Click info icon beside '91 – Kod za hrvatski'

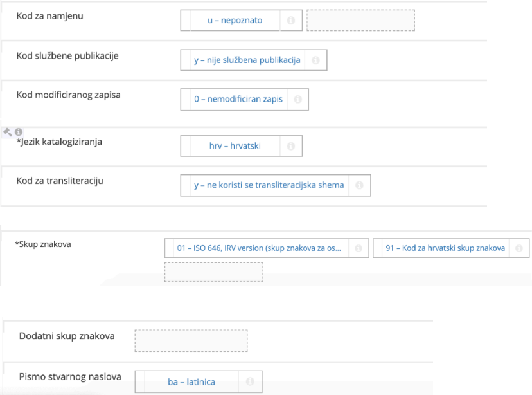click(x=518, y=248)
